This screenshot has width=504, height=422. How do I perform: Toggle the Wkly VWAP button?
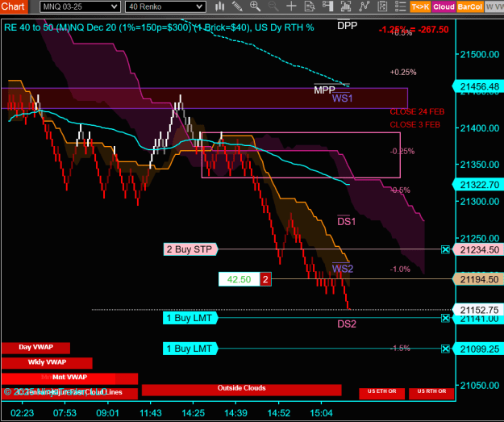tap(47, 363)
